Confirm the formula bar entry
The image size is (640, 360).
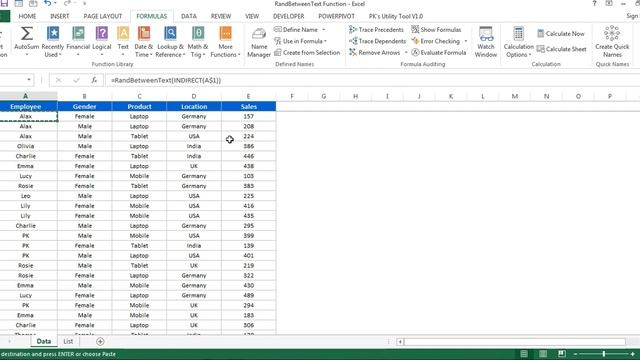click(76, 80)
